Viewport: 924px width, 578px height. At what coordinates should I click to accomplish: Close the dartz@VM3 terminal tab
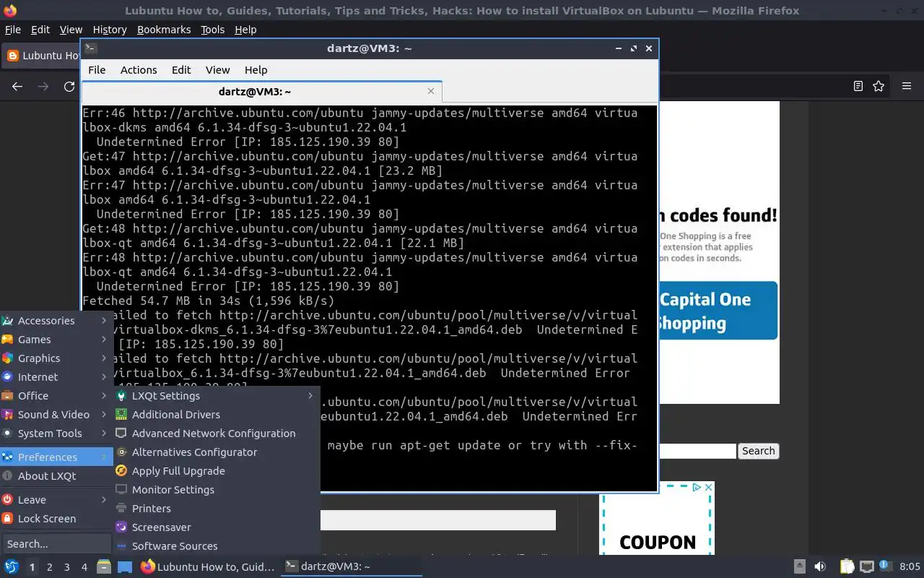(431, 91)
